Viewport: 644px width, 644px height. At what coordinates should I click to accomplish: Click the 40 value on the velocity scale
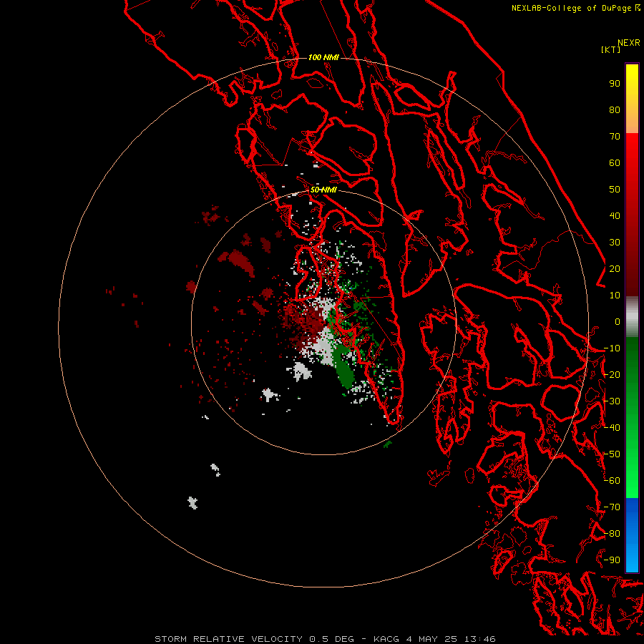click(615, 216)
